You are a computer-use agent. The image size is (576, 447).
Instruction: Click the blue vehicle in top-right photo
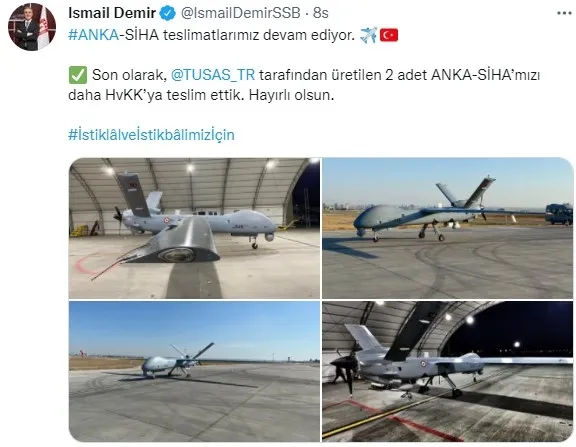point(559,214)
